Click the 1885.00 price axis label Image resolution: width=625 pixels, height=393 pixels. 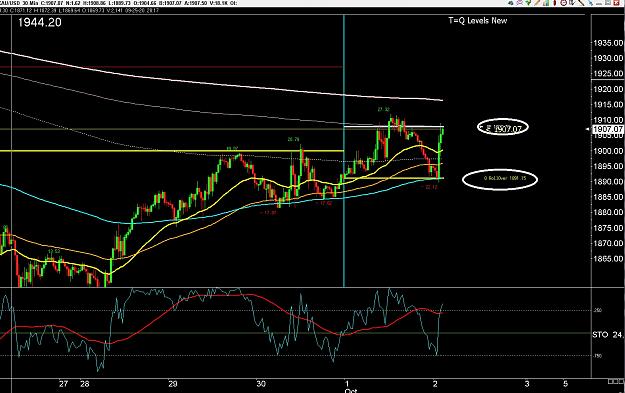pos(608,197)
